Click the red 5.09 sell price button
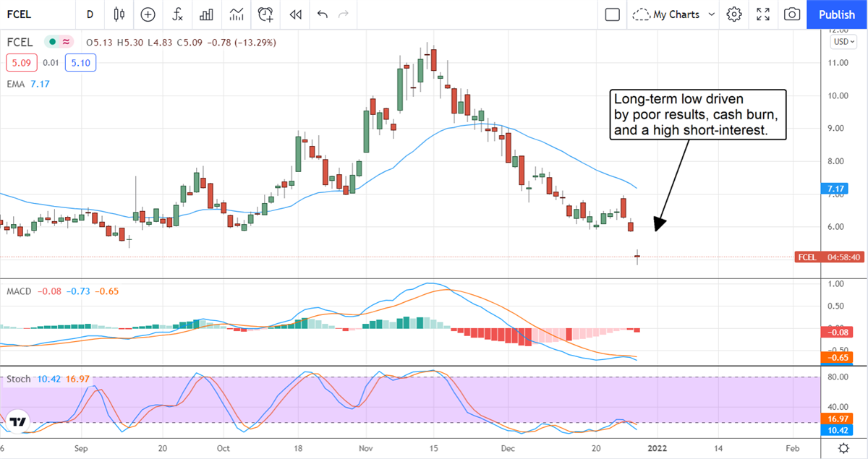This screenshot has height=459, width=868. (21, 63)
